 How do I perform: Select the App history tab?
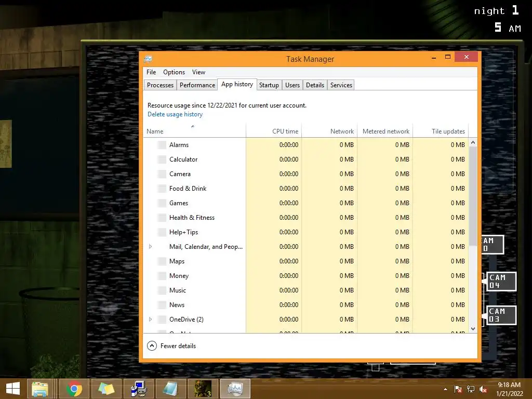pos(237,84)
